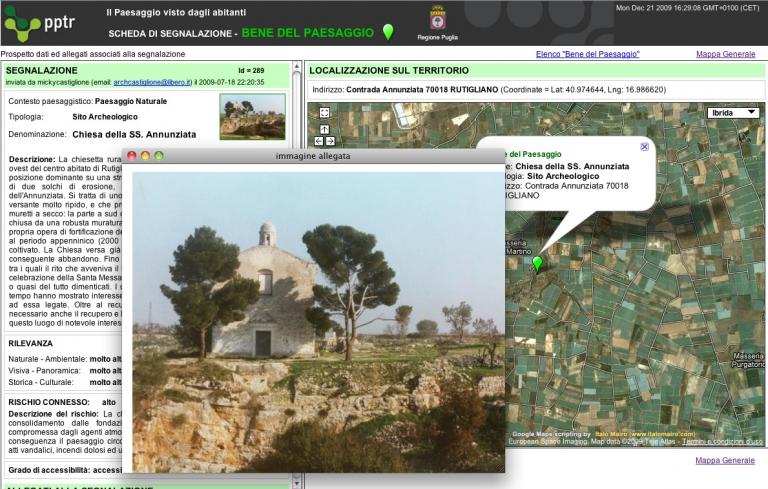Click the Regione Puglia crest icon
The width and height of the screenshot is (768, 489).
437,19
